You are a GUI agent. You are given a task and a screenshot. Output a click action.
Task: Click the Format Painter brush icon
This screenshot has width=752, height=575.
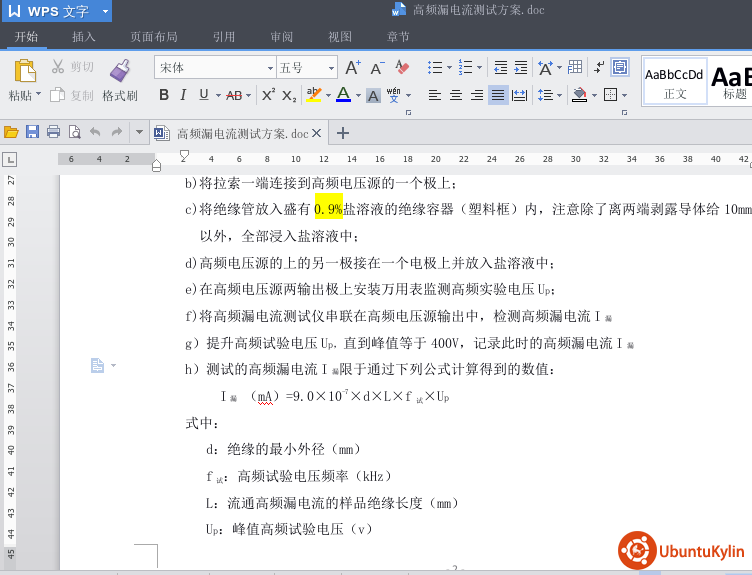click(x=120, y=70)
